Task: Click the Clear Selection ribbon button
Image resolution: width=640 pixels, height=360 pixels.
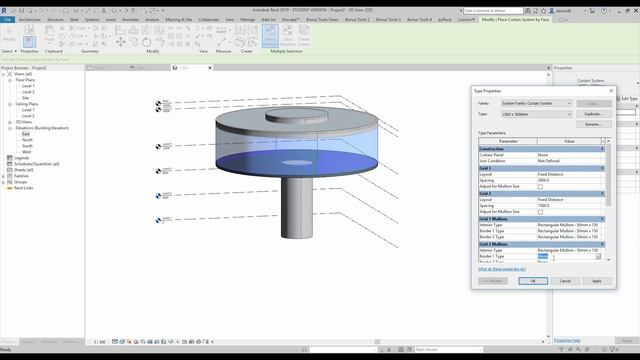Action: click(x=287, y=36)
